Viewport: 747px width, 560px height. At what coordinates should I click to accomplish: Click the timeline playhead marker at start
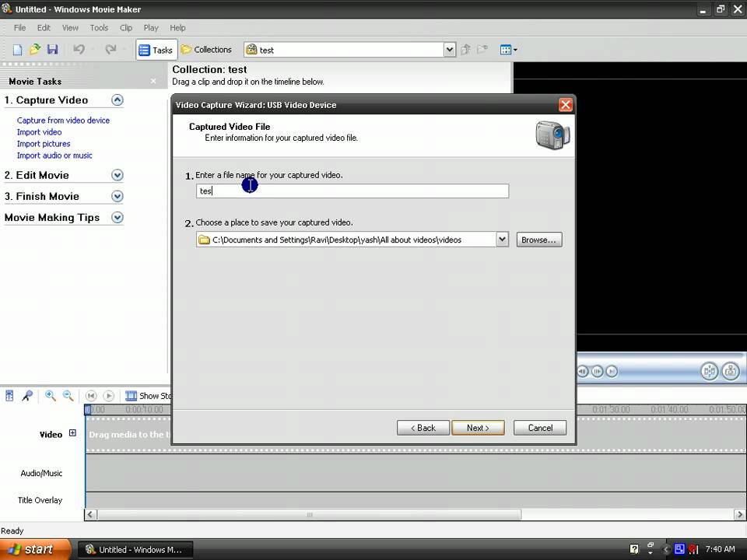click(x=87, y=410)
